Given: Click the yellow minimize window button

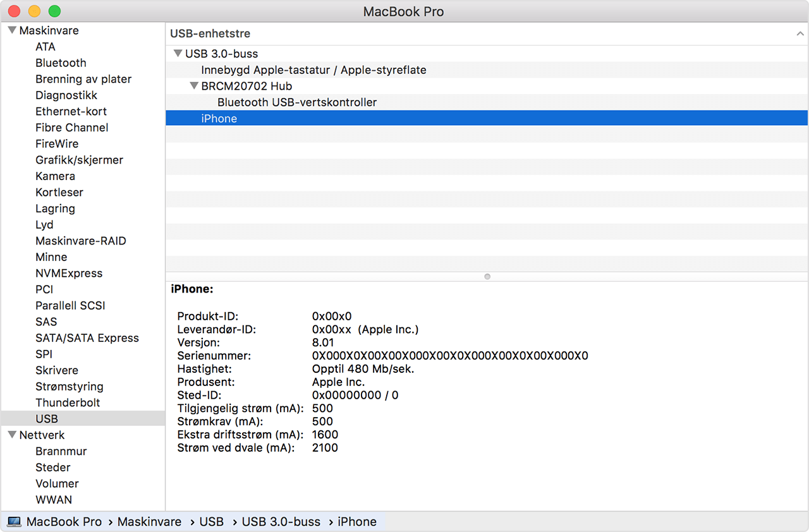Looking at the screenshot, I should coord(34,11).
